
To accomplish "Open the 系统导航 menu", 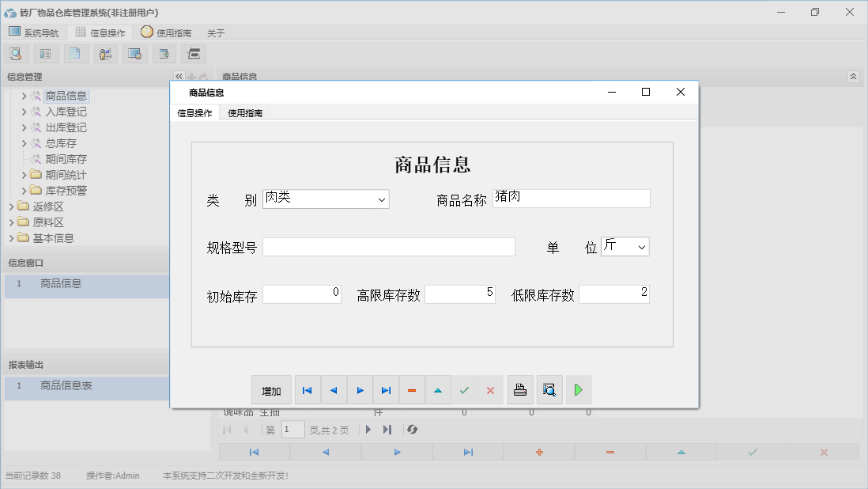I will (34, 32).
